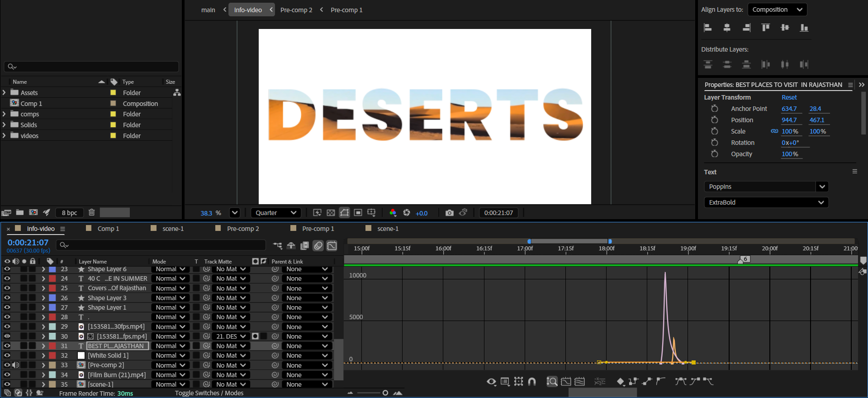
Task: Open project flowchart view icon
Action: click(x=177, y=92)
